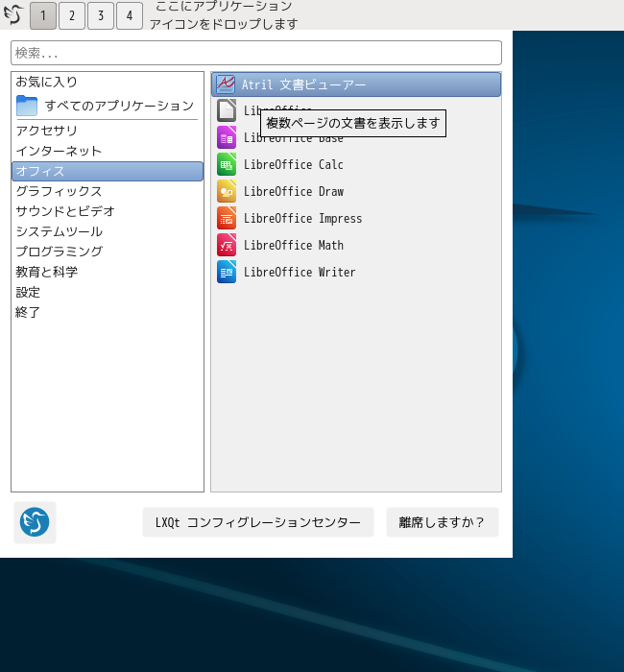Click the すべてのアプリケーション folder icon

click(x=27, y=106)
